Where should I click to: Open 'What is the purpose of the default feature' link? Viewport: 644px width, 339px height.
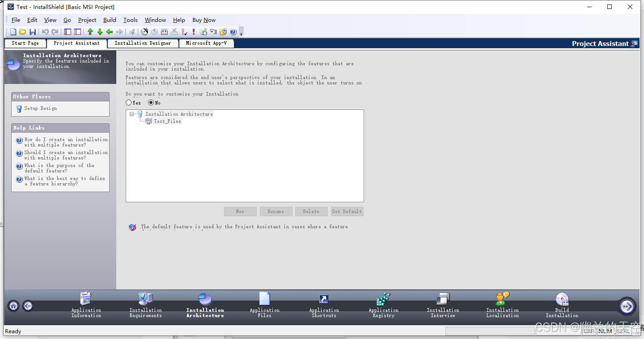(59, 168)
